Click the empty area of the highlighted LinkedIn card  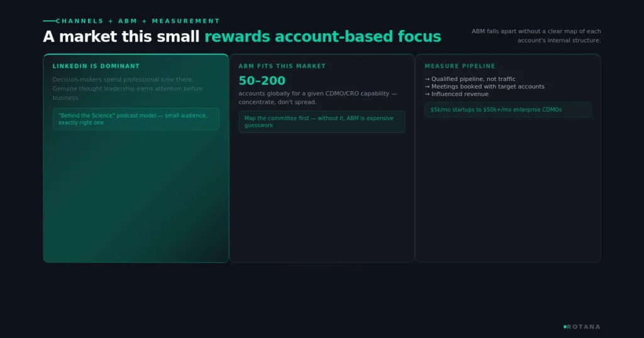click(x=136, y=197)
